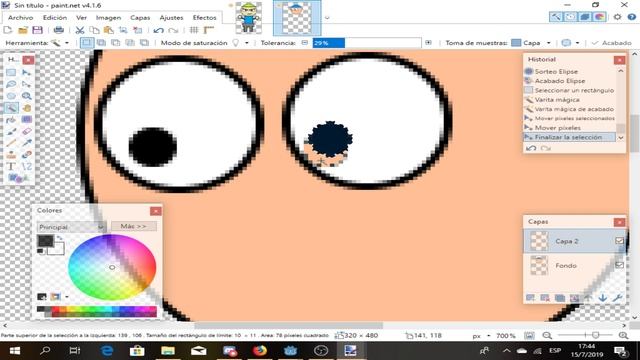Select the Magic Wand tool in toolbox
640x360 pixels.
[11, 108]
